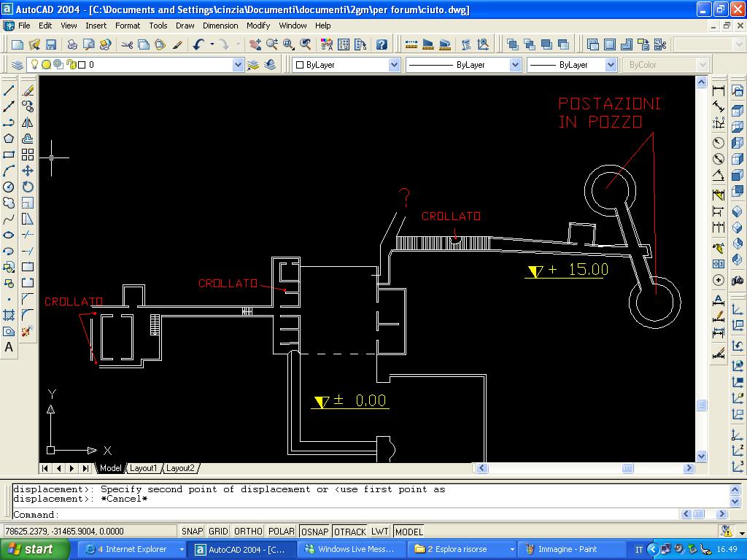Screen dimensions: 747x560
Task: Open the Dimension menu
Action: [x=220, y=26]
